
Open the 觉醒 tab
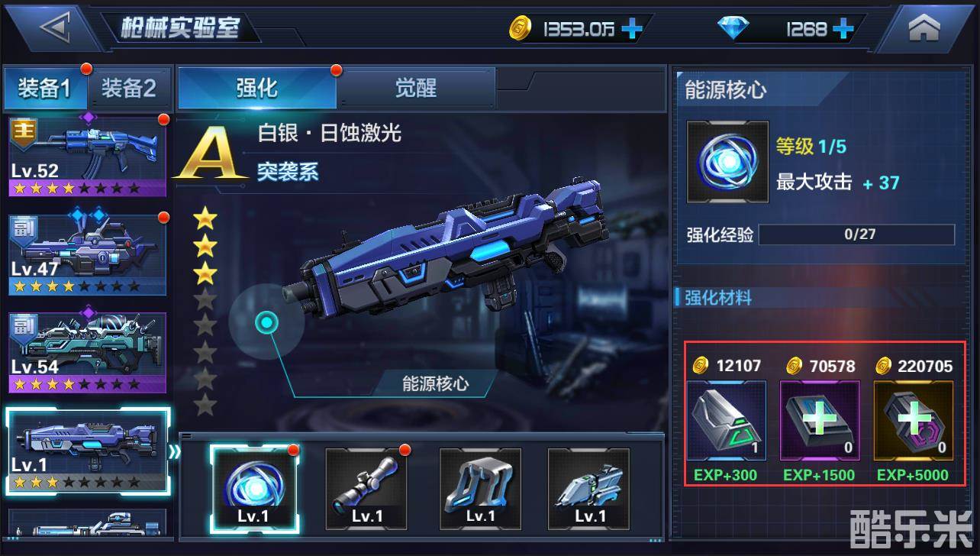(x=416, y=88)
